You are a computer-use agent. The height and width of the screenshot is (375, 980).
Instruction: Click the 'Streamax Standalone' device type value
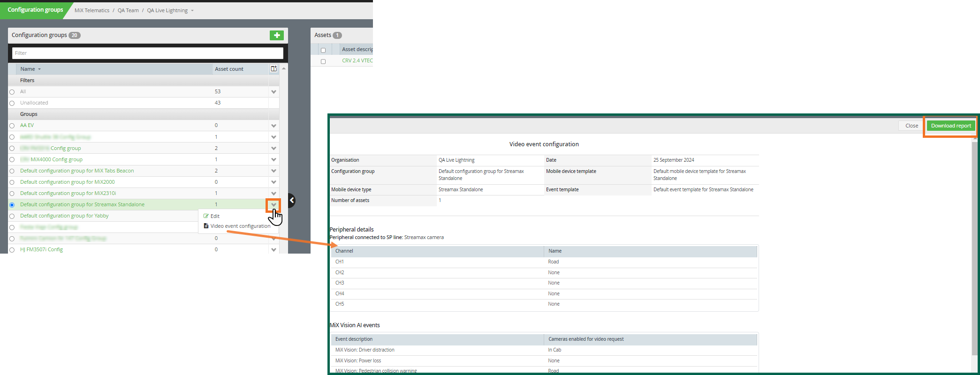click(x=461, y=189)
